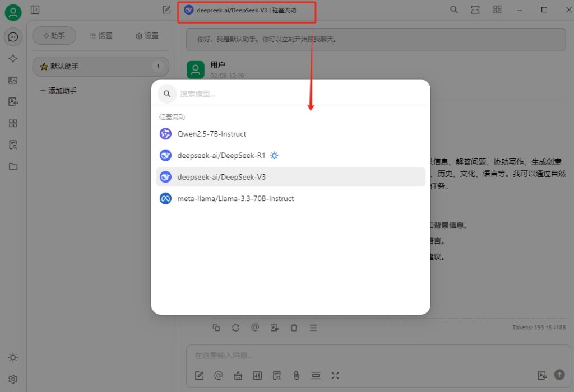Select deepseek-ai/DeepSeek-R1 model
Screen dimensions: 574x392
click(291, 156)
